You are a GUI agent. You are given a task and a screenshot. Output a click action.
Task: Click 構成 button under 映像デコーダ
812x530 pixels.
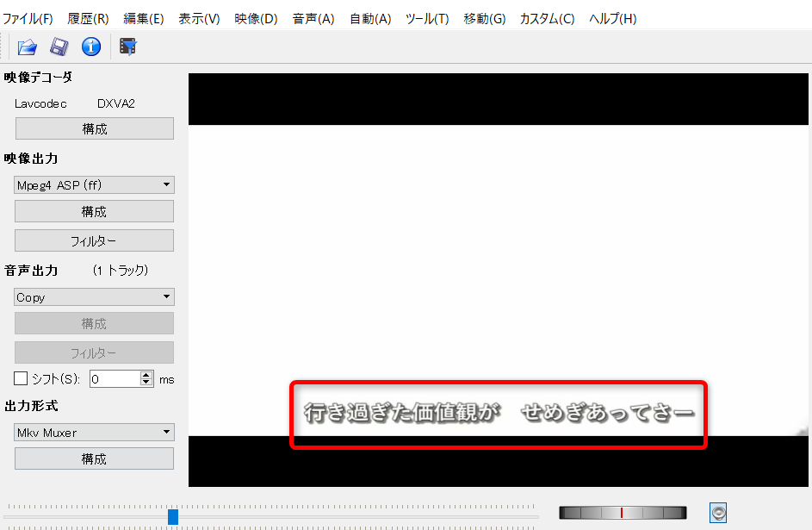point(95,129)
